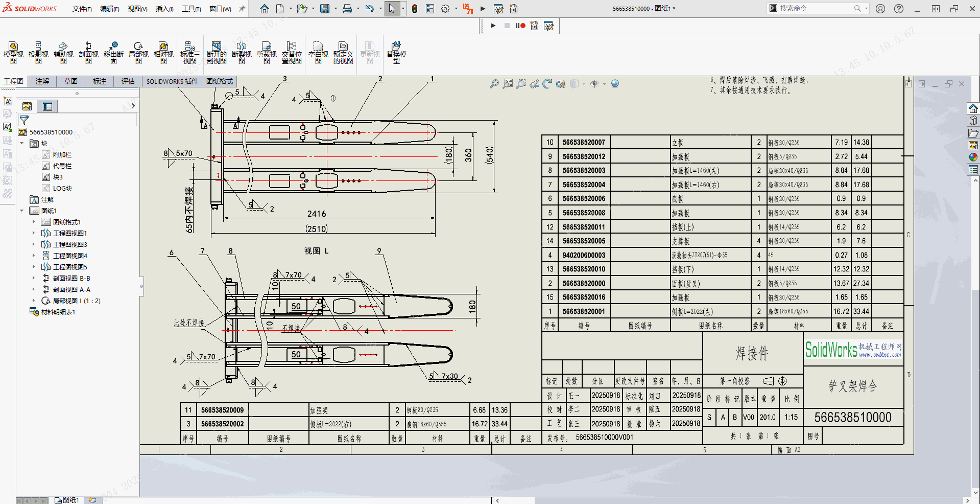Insert a Break View (断裂视图)

(242, 52)
